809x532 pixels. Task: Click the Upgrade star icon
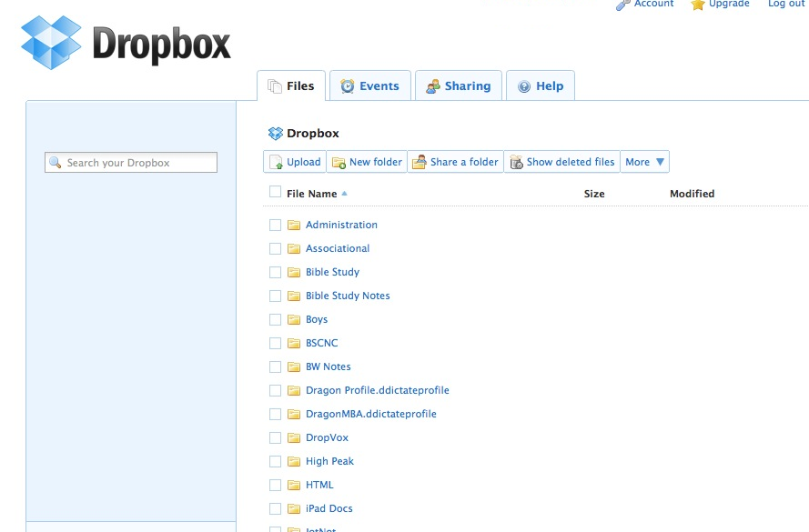tap(698, 5)
